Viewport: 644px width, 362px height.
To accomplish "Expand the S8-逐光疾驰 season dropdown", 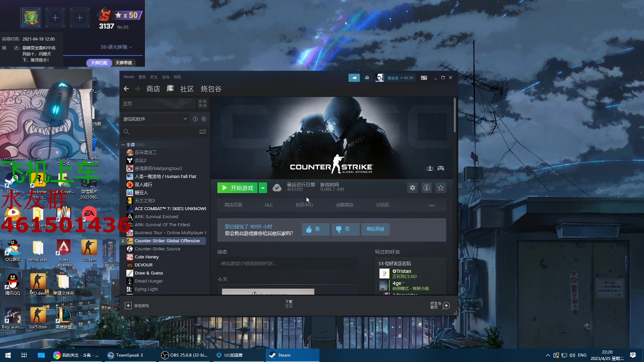I will 116,47.
